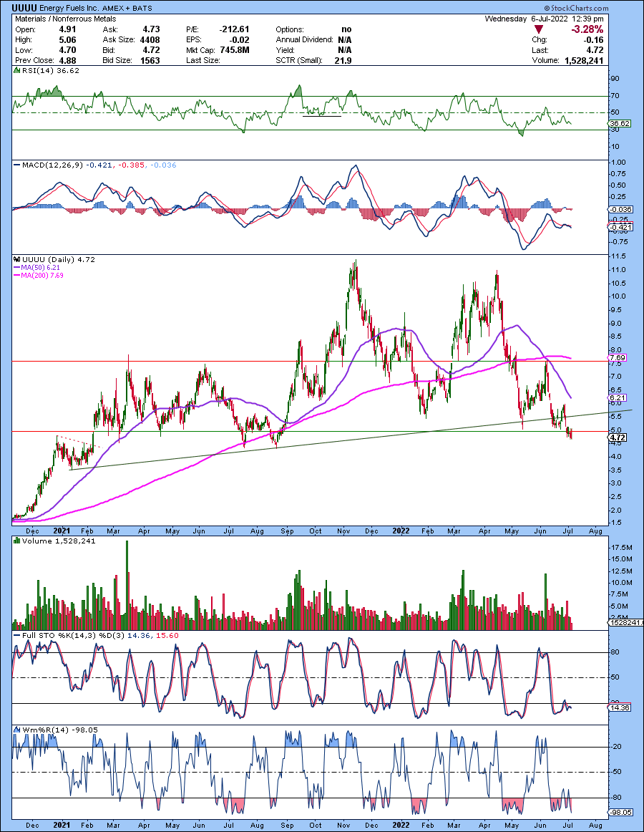Click the stochastic axis tag 14.36
Screen dimensions: 644x832
620,707
